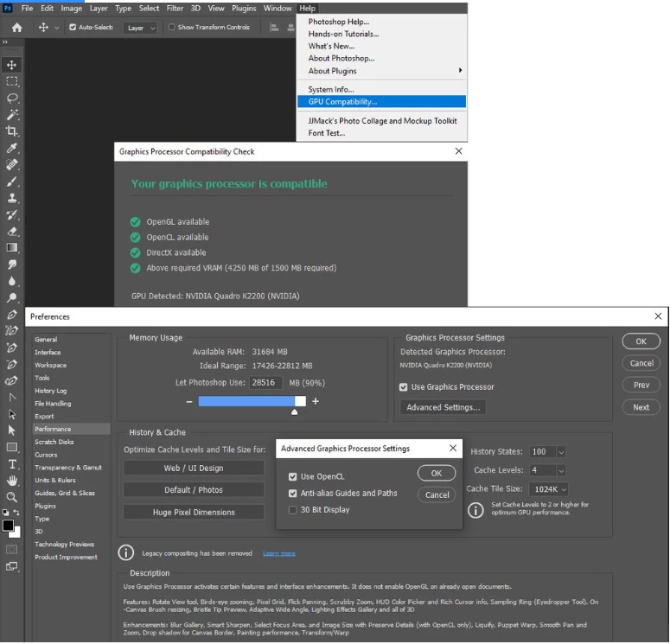Uncheck Anti-alias Guides and Paths

[293, 494]
